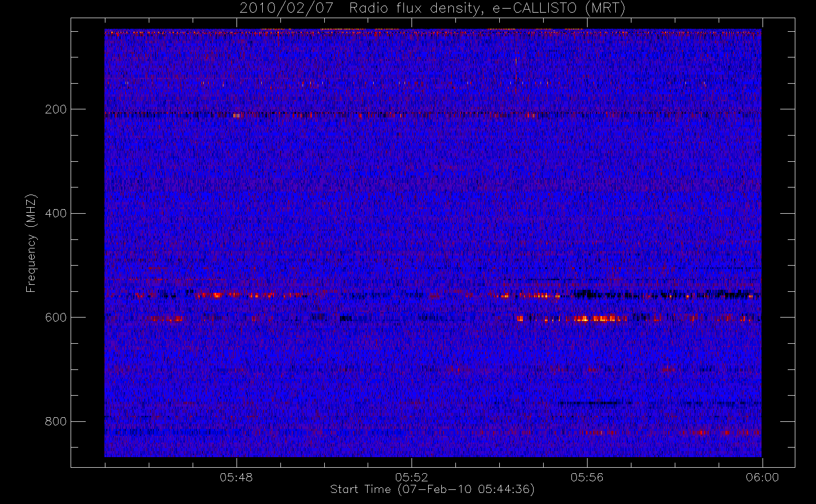The width and height of the screenshot is (816, 504).
Task: Click the 600 frequency tick label
Action: [56, 318]
